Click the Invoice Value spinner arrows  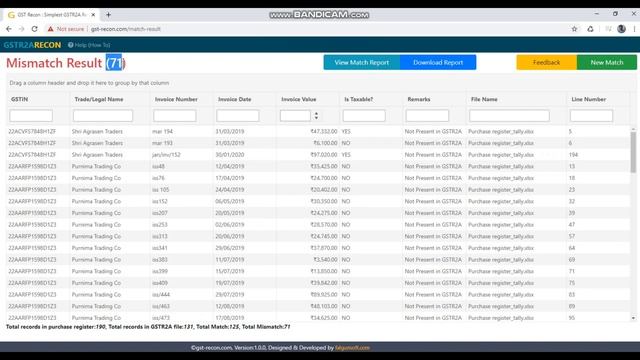(x=316, y=116)
